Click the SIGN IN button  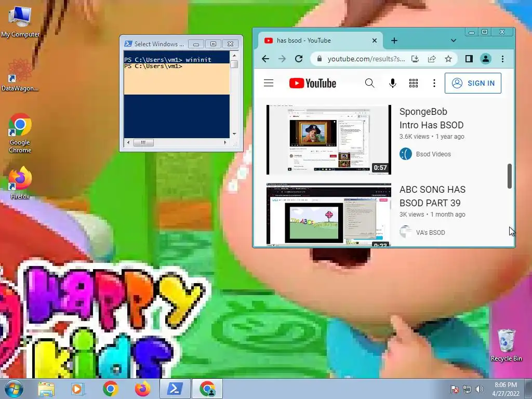473,83
